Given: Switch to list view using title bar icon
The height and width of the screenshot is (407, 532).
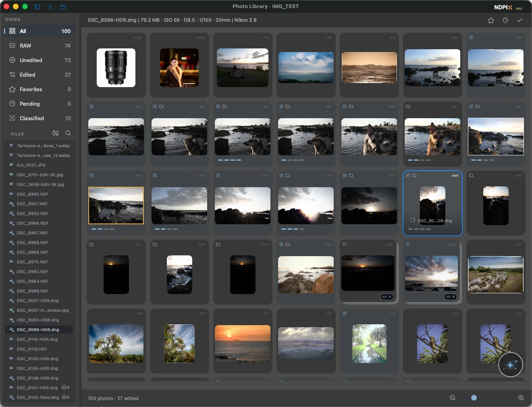Looking at the screenshot, I should tap(50, 6).
